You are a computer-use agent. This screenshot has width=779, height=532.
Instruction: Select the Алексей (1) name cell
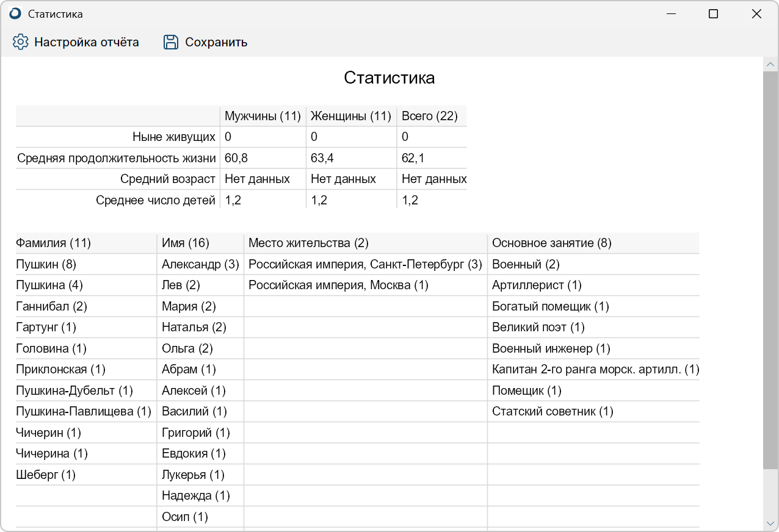point(200,390)
